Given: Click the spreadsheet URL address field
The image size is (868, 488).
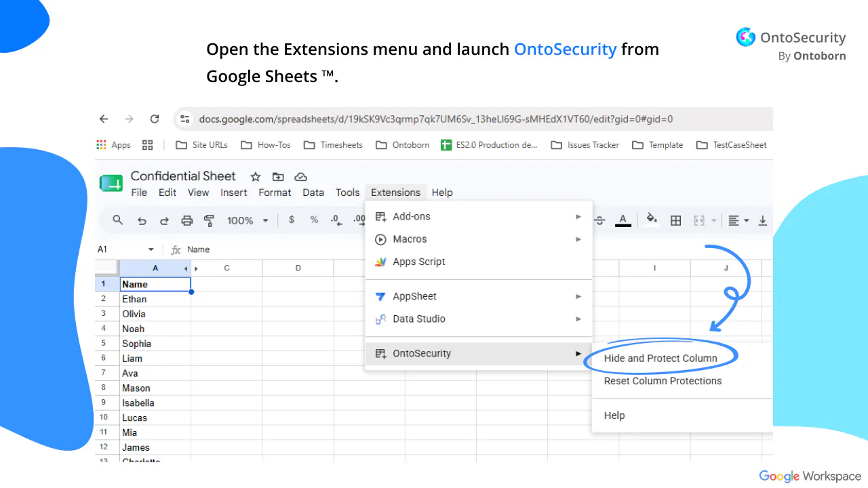Looking at the screenshot, I should 435,119.
